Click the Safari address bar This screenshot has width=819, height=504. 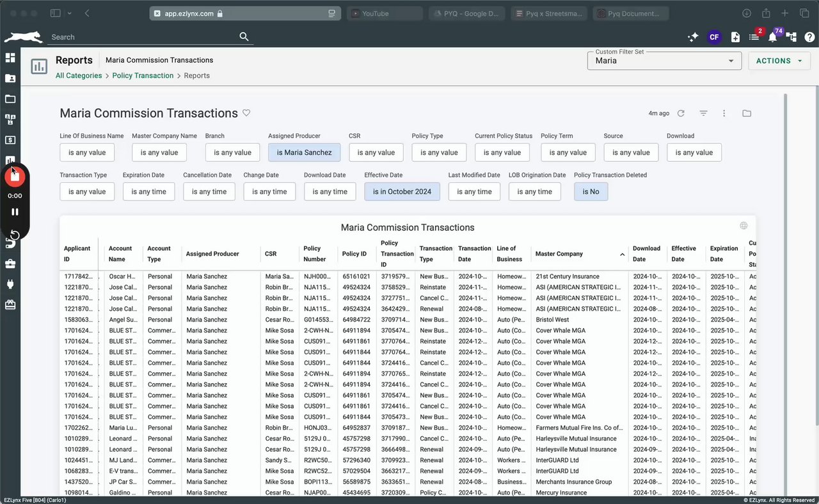pos(246,13)
